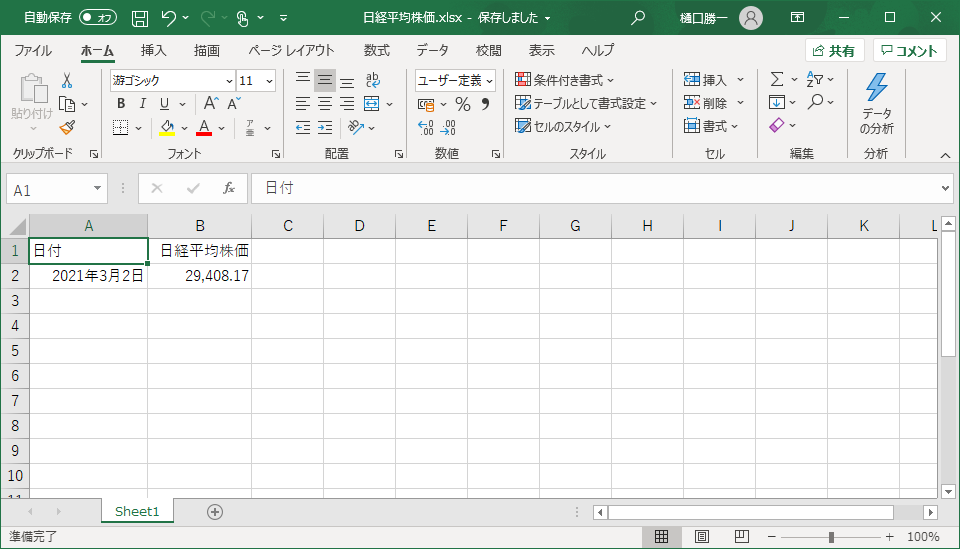Select the Format Painter brush icon
The width and height of the screenshot is (960, 549).
[67, 127]
